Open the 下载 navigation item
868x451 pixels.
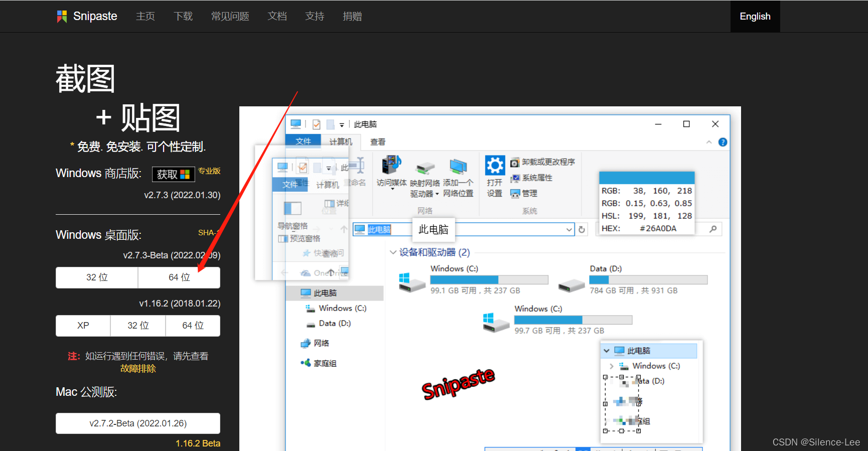183,17
